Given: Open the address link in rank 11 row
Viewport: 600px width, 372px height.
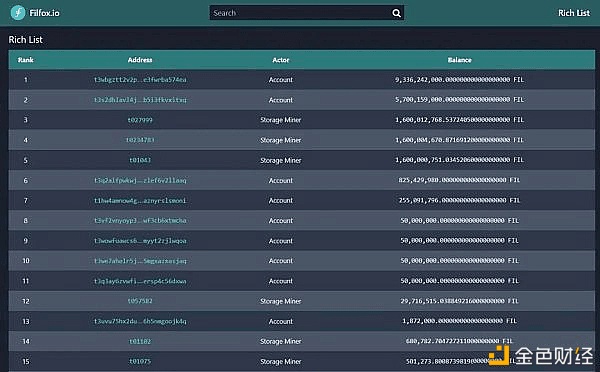Looking at the screenshot, I should click(140, 281).
